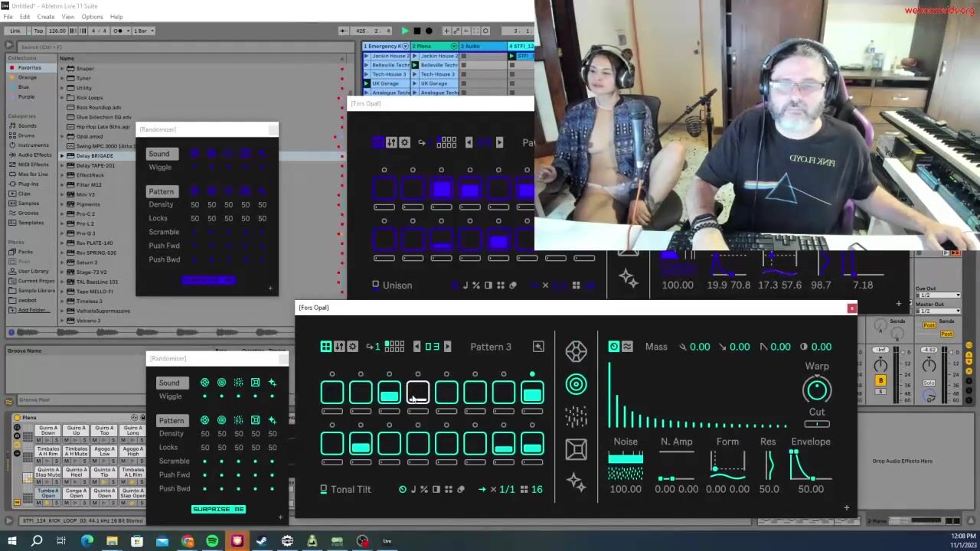Select the sparkle stars icon in Opal sidebar
The width and height of the screenshot is (980, 551).
pos(576,482)
